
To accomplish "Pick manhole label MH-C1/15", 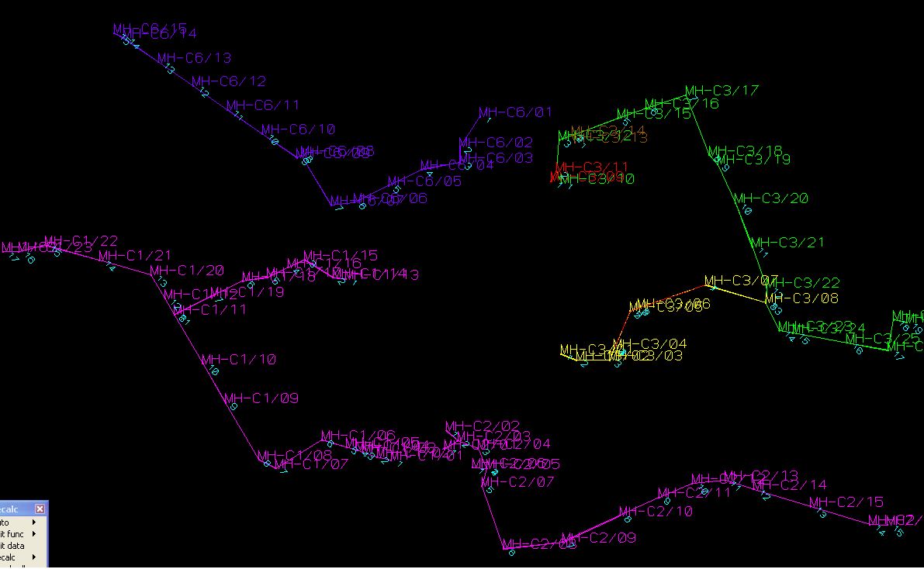I will (341, 256).
